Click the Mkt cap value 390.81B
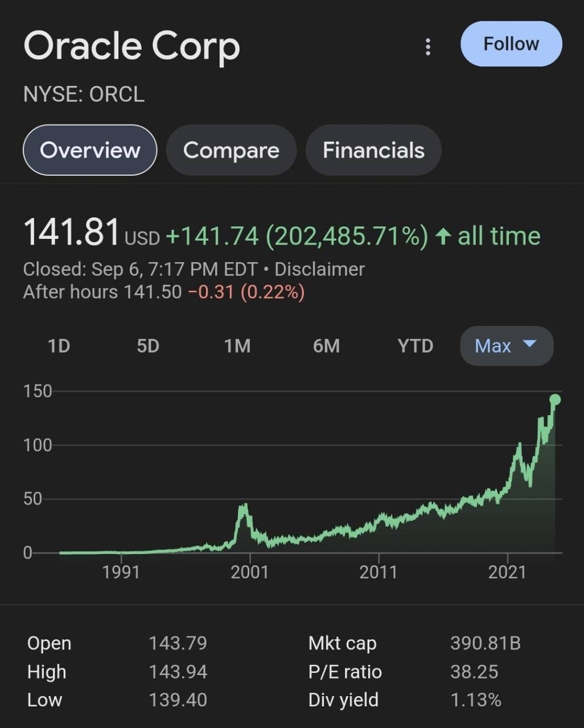The height and width of the screenshot is (728, 584). click(x=486, y=643)
